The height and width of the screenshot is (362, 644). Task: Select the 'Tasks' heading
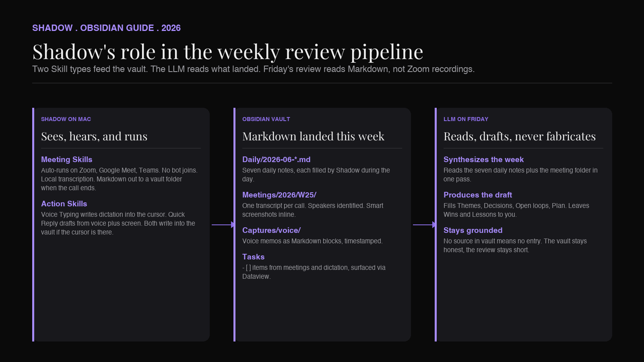[x=254, y=257]
